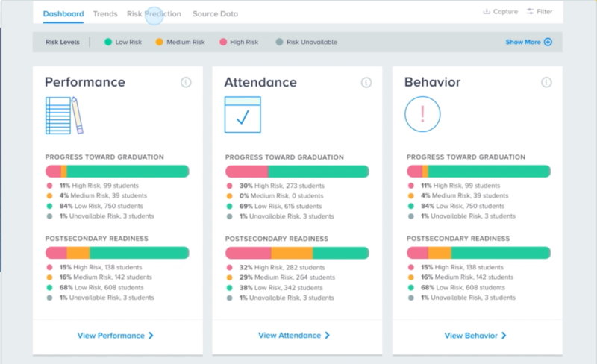Click the Behavior card info icon

point(546,82)
